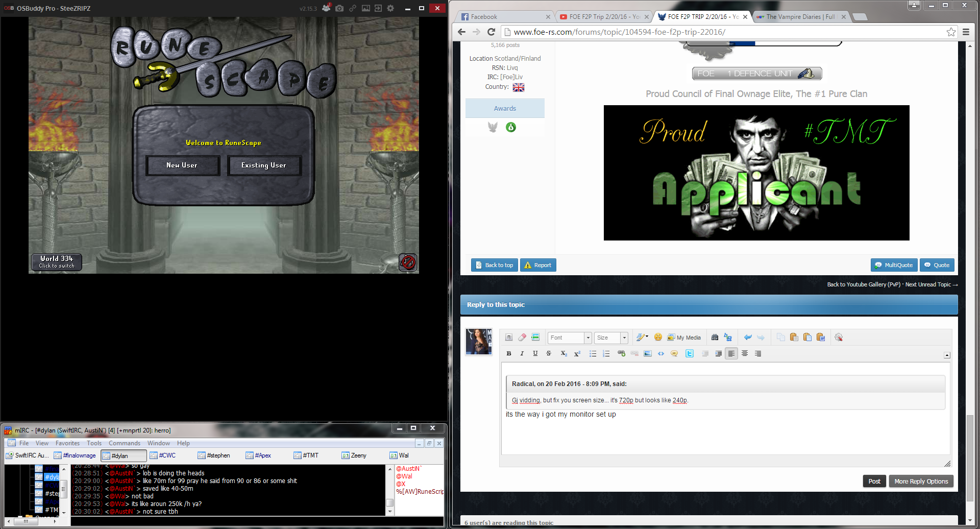Toggle subscript in reply editor
Image resolution: width=980 pixels, height=529 pixels.
coord(563,353)
